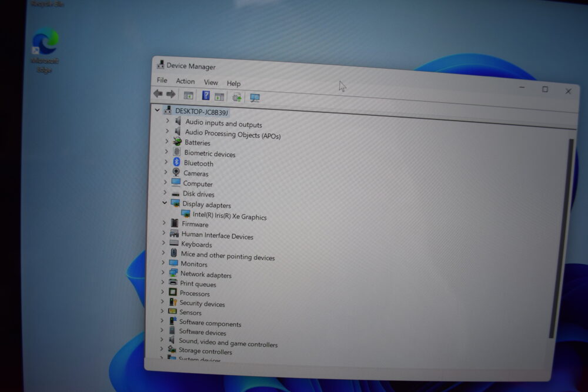Maximize the Device Manager window

click(x=545, y=89)
